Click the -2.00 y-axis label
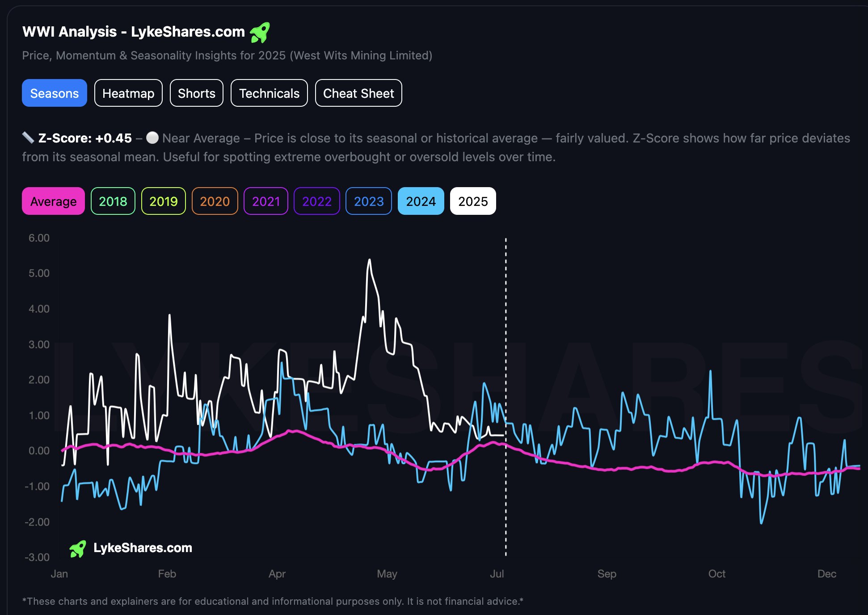This screenshot has height=615, width=868. coord(37,522)
